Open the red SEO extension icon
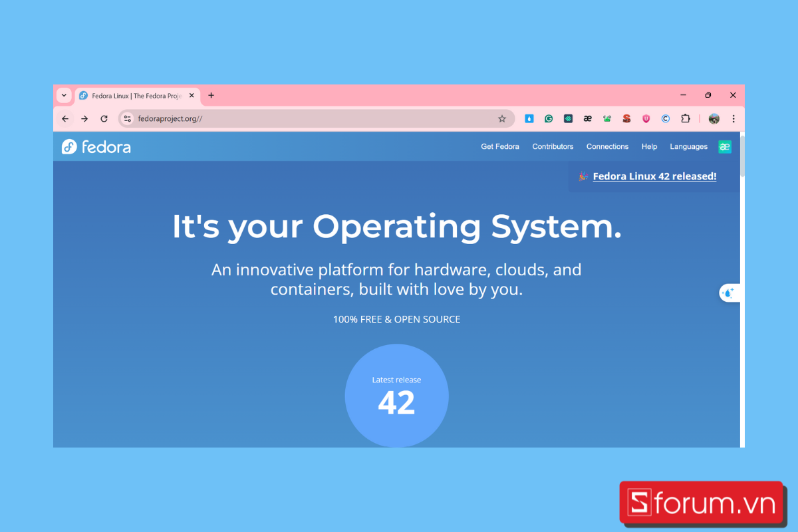This screenshot has height=532, width=798. [x=626, y=118]
